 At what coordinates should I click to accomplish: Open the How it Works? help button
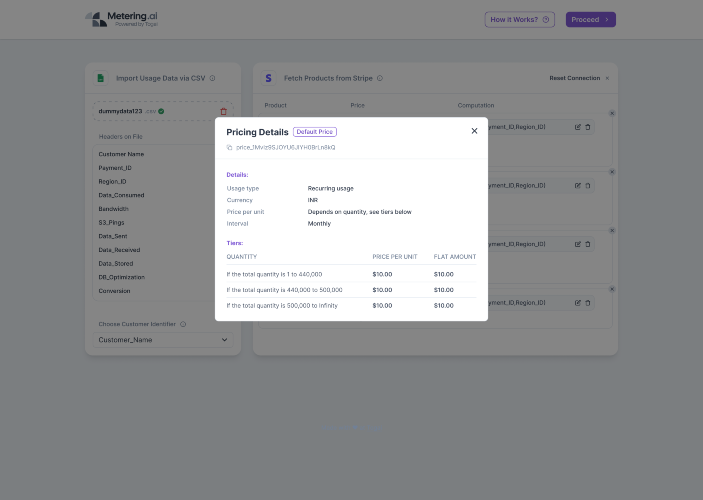(520, 20)
